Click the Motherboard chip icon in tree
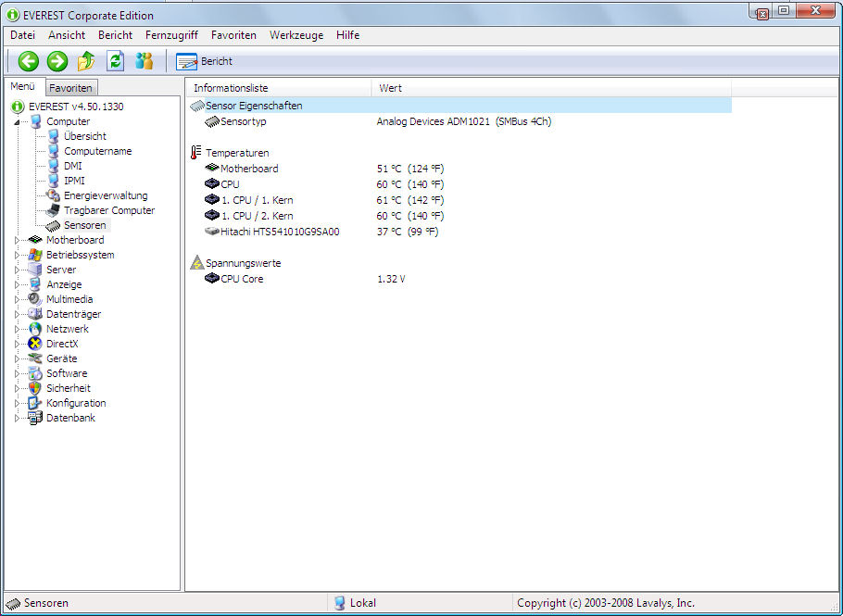 [35, 240]
